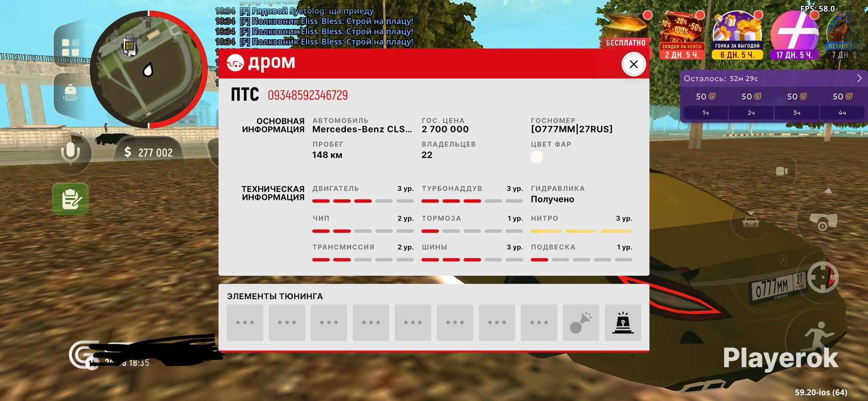Viewport: 868px width, 401px height.
Task: Open the main menu grid icon
Action: coord(70,47)
